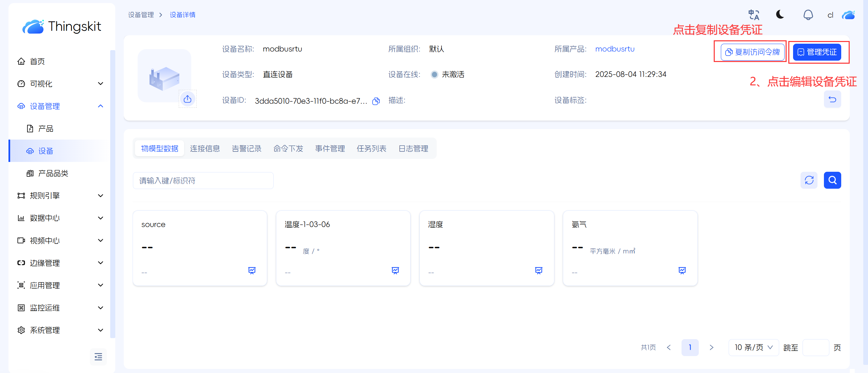Click the key/identifier search input field
Image resolution: width=868 pixels, height=373 pixels.
[x=203, y=181]
